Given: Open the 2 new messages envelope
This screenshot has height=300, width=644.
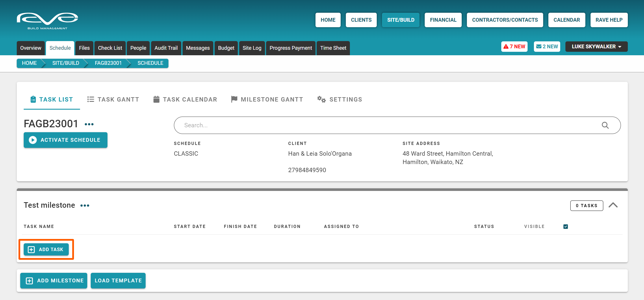Looking at the screenshot, I should coord(547,47).
